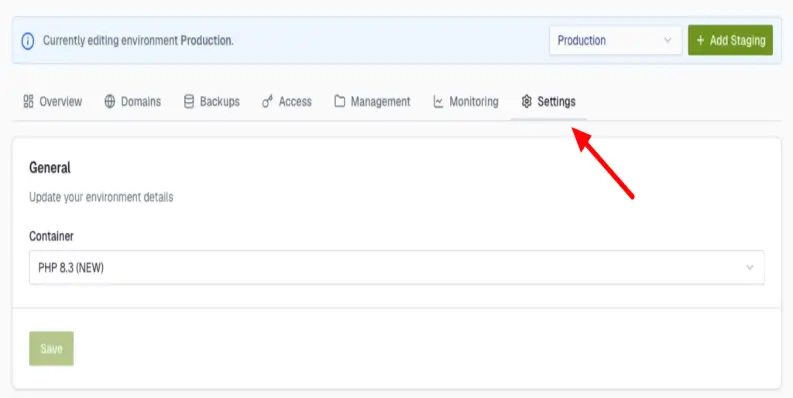Click the Container field label
This screenshot has height=398, width=793.
(51, 236)
